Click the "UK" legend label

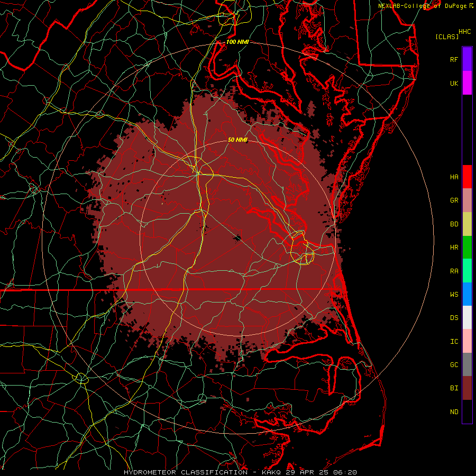(454, 83)
